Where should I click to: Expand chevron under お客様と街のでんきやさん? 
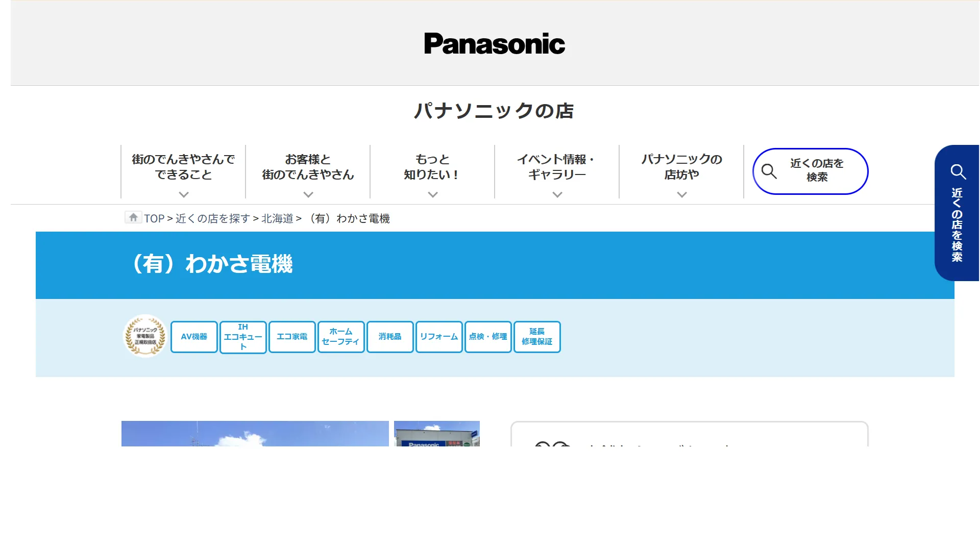tap(308, 194)
